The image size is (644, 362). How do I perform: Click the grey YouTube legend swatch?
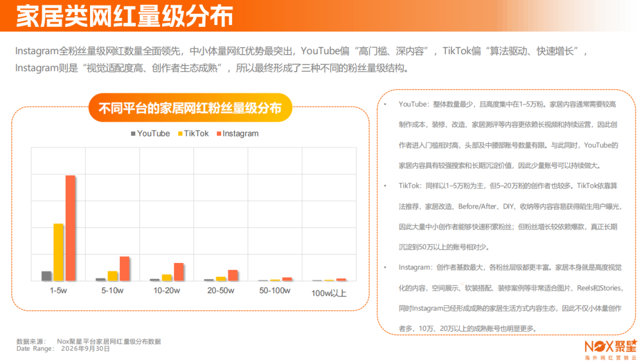point(133,134)
